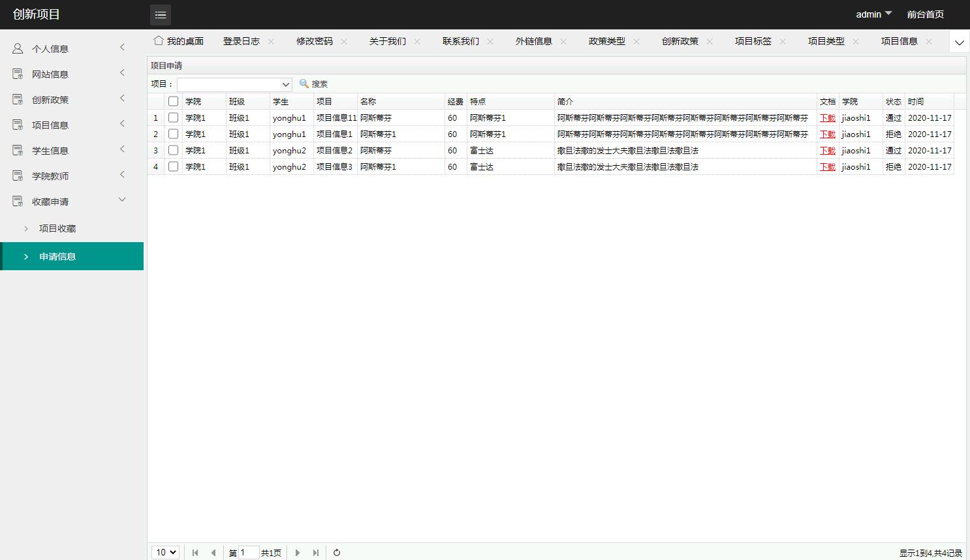The image size is (970, 560).
Task: Close the 登录日志 tab
Action: (271, 41)
